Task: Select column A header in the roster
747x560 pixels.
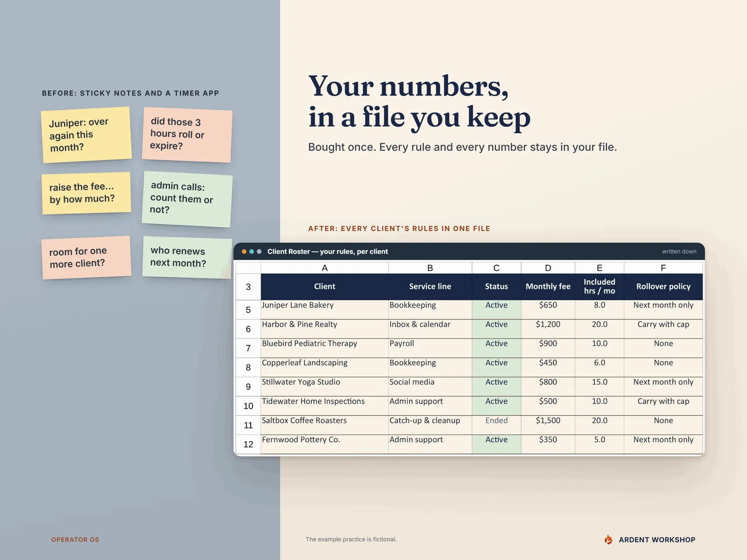Action: [x=324, y=268]
